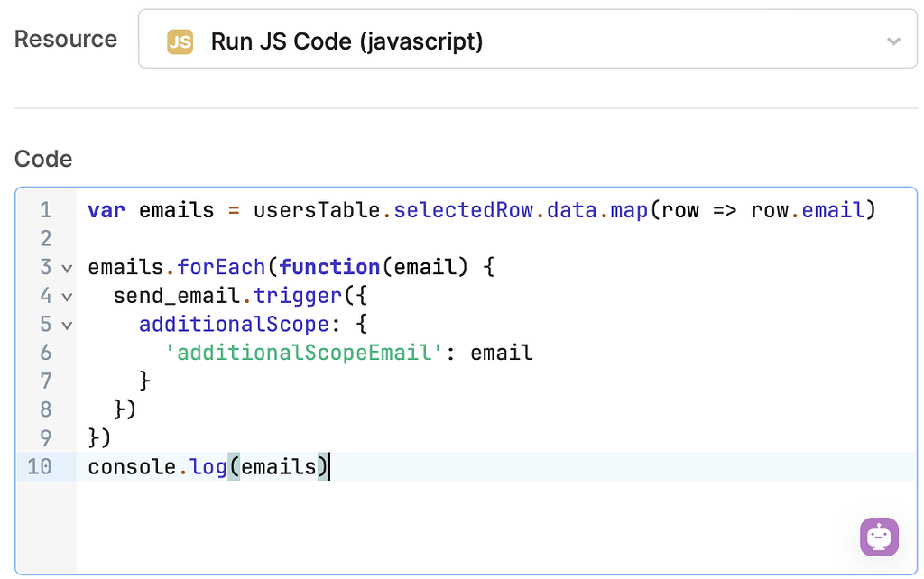The image size is (924, 579).
Task: Click 'send_email' on line 4
Action: [x=177, y=296]
